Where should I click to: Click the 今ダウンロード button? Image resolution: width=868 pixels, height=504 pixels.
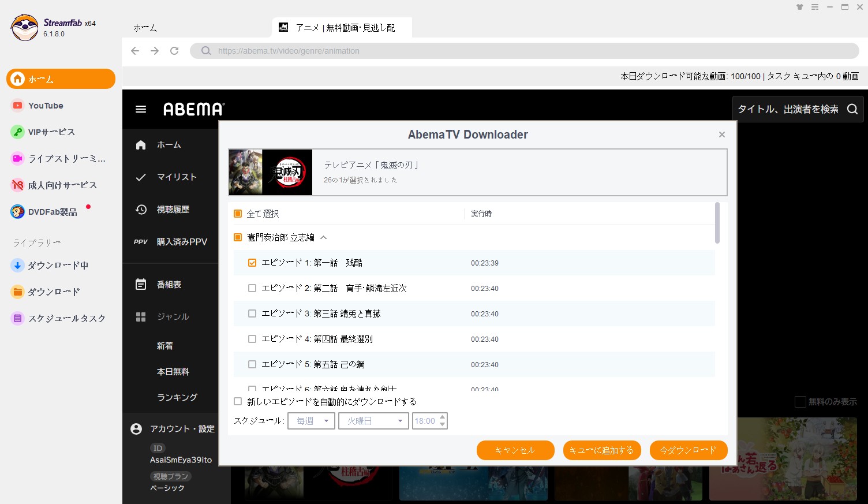(x=689, y=450)
